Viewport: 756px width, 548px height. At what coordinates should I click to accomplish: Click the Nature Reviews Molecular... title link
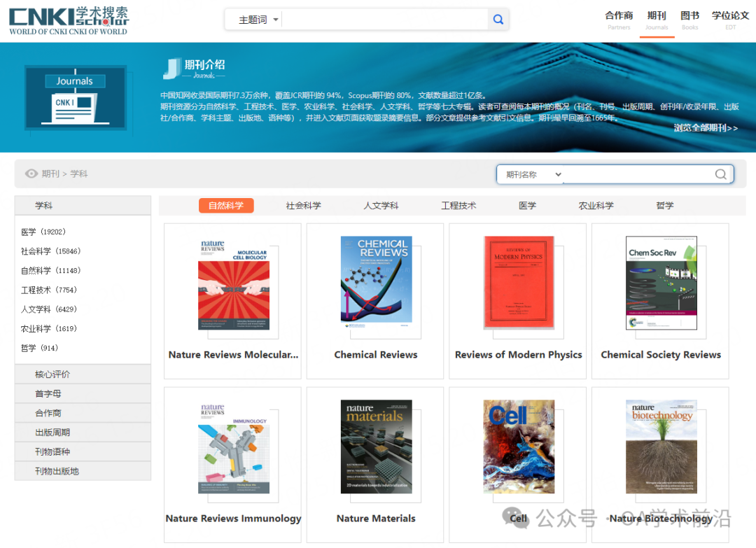coord(233,355)
